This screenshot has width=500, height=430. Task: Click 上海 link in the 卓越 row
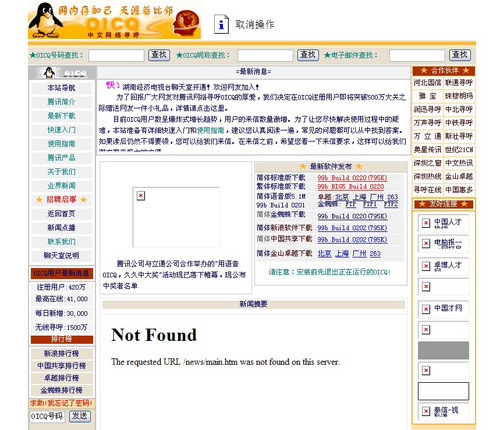click(360, 197)
